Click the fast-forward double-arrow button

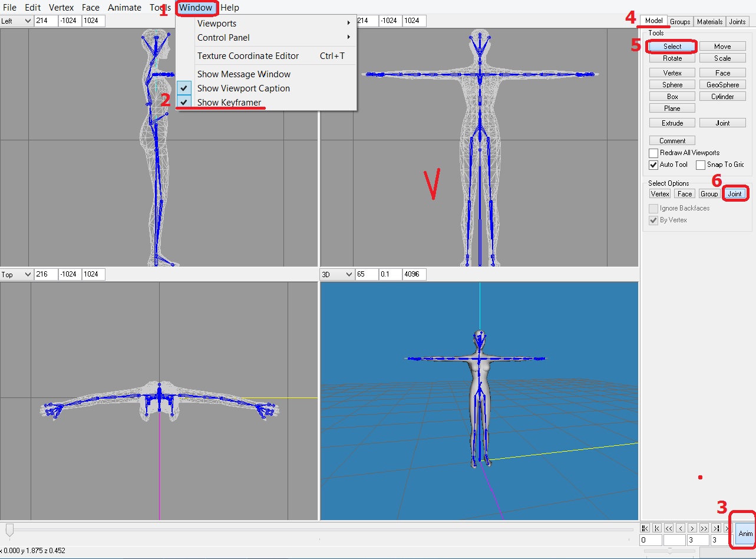(704, 528)
